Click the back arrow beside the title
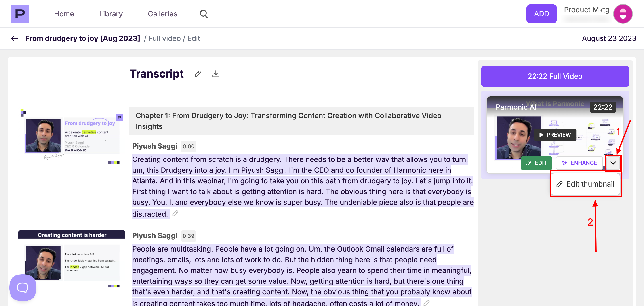Image resolution: width=644 pixels, height=306 pixels. pyautogui.click(x=15, y=38)
